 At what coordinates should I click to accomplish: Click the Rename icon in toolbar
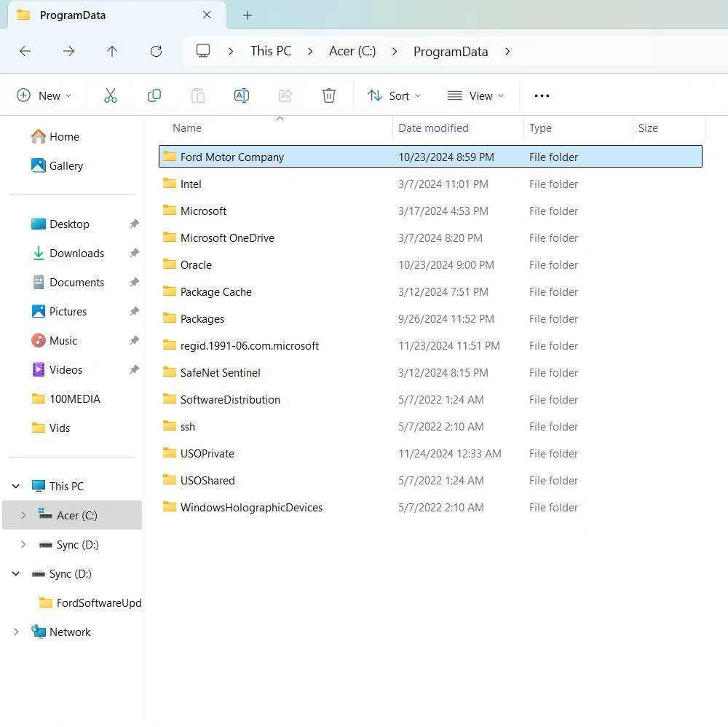click(x=242, y=95)
